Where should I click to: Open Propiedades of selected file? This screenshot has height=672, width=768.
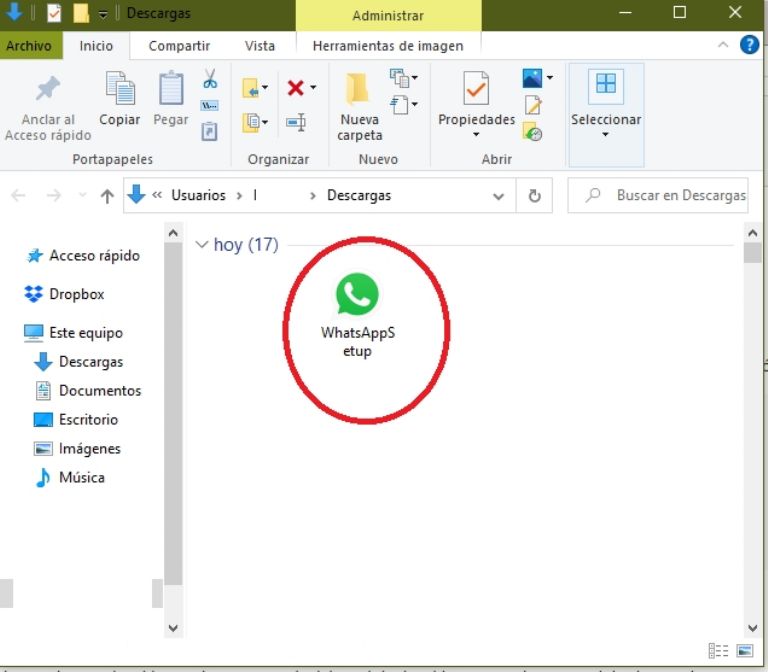pos(476,105)
